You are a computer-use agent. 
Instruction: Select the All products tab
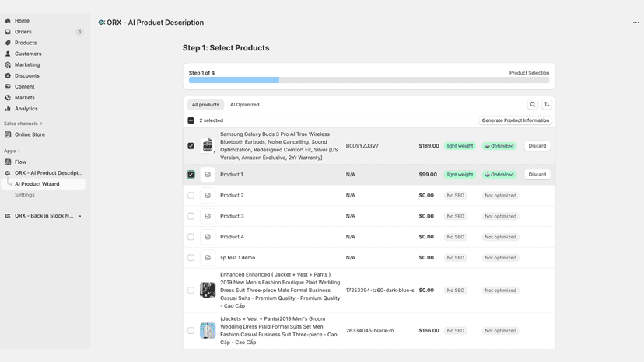tap(206, 105)
